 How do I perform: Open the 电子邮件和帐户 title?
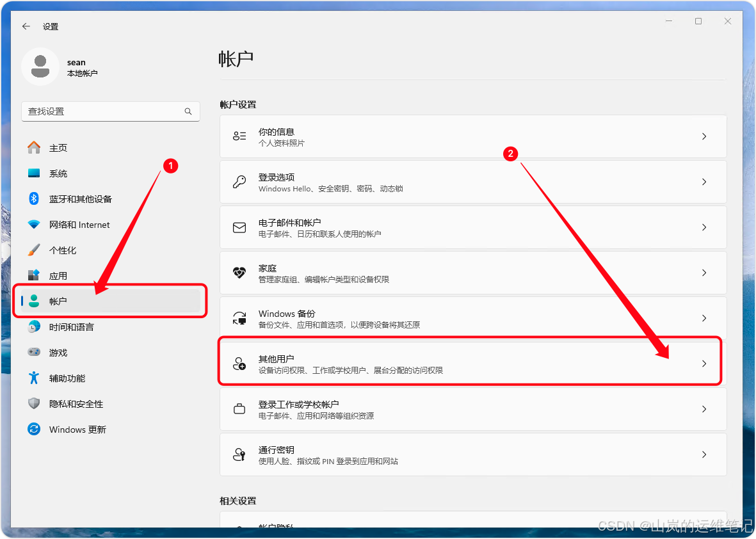pyautogui.click(x=290, y=222)
